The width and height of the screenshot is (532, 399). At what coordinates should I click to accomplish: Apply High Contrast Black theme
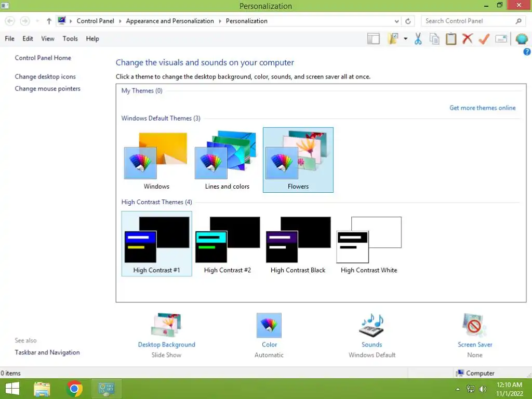298,244
